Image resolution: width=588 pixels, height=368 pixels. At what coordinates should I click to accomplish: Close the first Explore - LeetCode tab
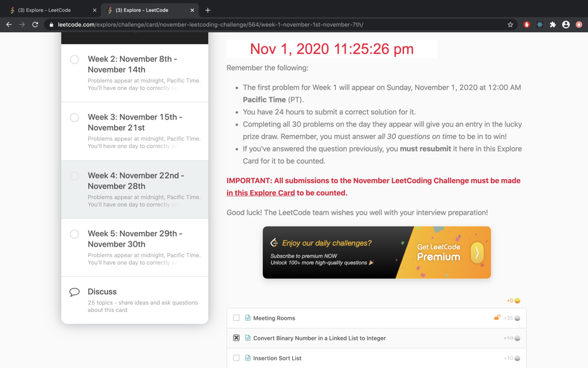(95, 10)
